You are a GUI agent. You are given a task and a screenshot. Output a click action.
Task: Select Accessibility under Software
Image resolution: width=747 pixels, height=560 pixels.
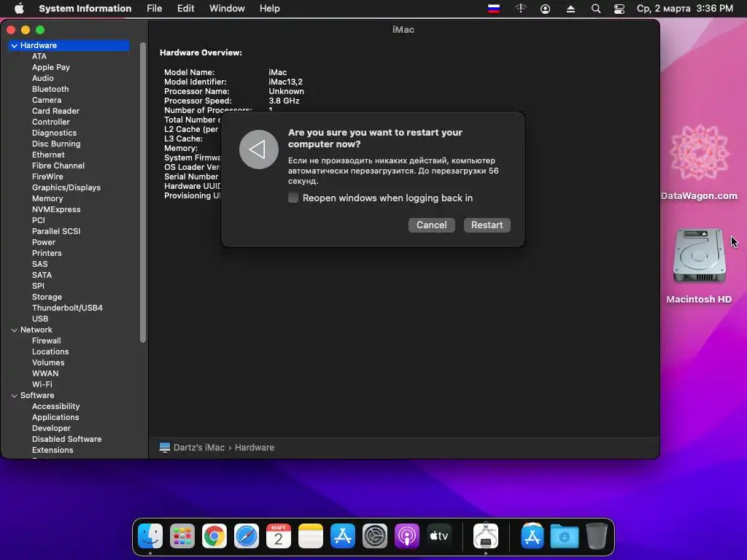pyautogui.click(x=55, y=407)
